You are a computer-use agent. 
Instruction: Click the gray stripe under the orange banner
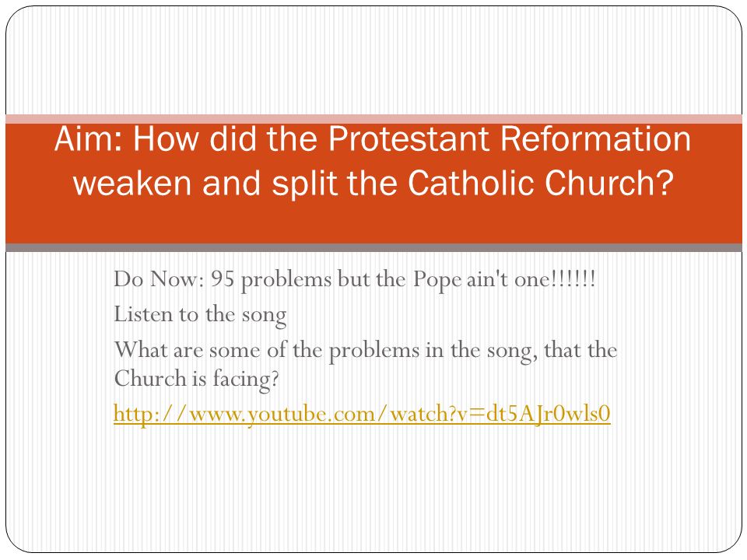(x=373, y=247)
